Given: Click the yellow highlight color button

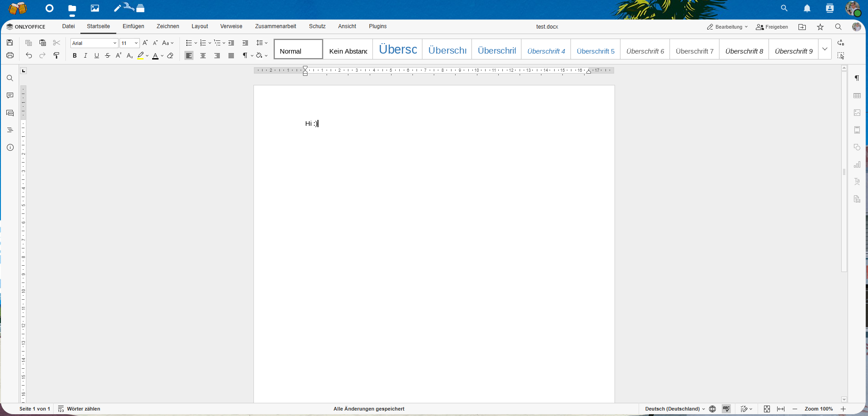Looking at the screenshot, I should coord(140,55).
